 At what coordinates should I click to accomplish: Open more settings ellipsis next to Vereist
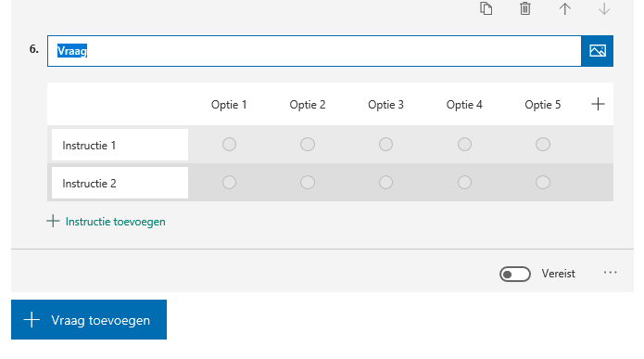click(x=611, y=273)
